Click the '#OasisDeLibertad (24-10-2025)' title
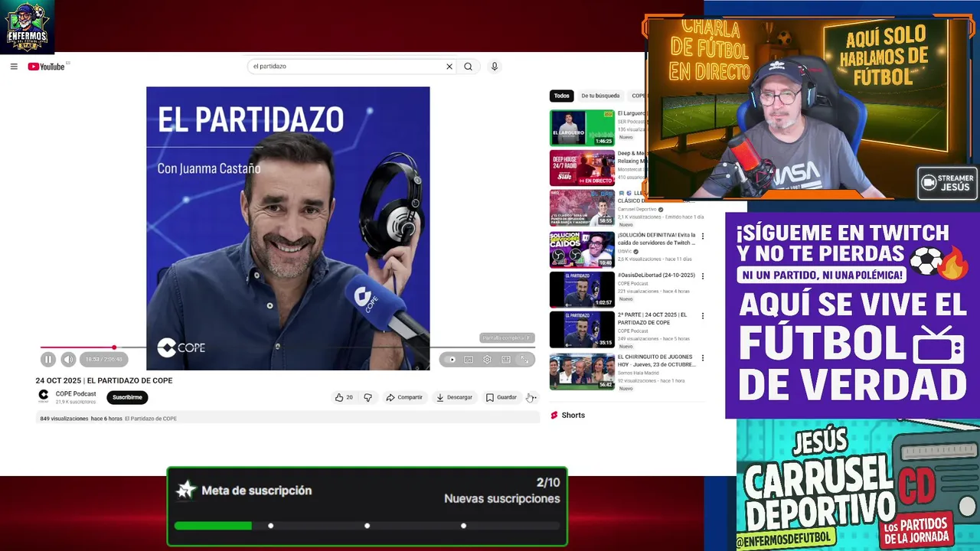 [x=656, y=275]
